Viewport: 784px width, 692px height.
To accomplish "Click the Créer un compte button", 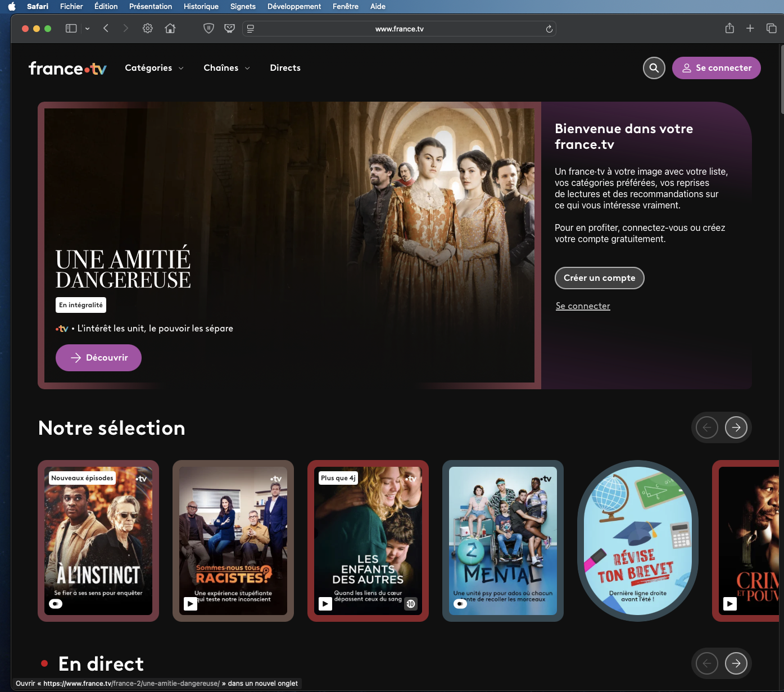I will point(600,278).
